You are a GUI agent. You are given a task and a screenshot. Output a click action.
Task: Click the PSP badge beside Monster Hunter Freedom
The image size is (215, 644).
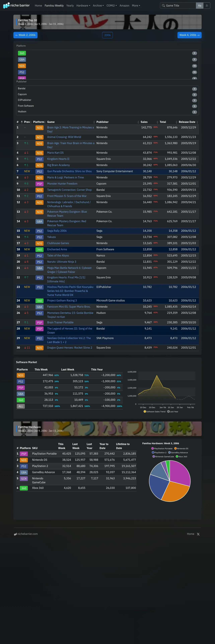40,184
